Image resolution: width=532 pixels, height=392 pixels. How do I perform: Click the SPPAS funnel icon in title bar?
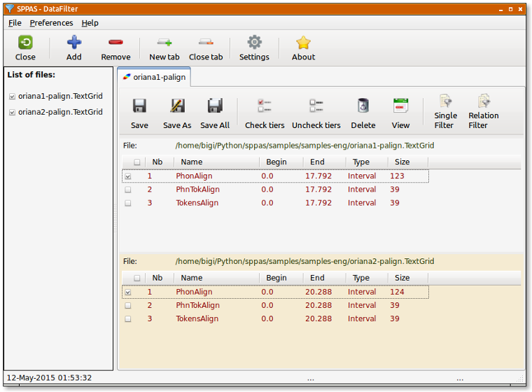[x=10, y=8]
